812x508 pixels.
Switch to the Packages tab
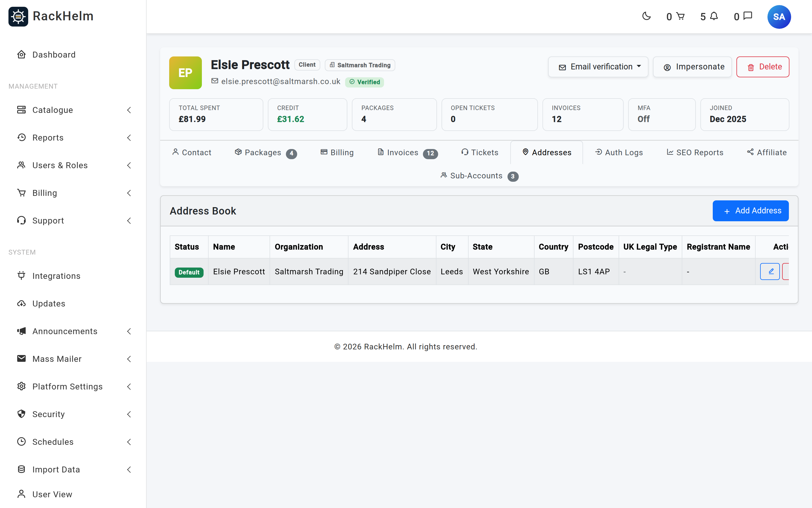click(x=266, y=152)
